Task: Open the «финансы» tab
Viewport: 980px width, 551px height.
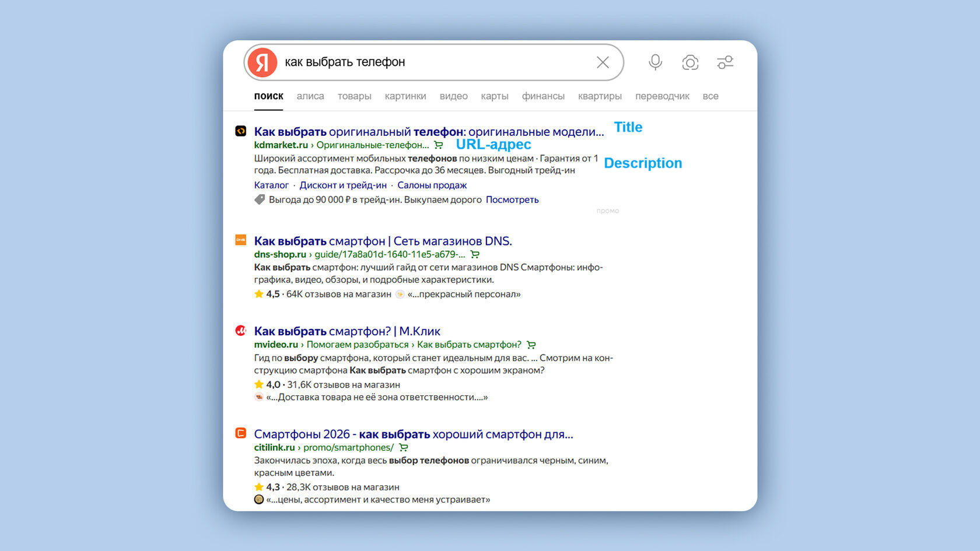Action: pos(543,96)
